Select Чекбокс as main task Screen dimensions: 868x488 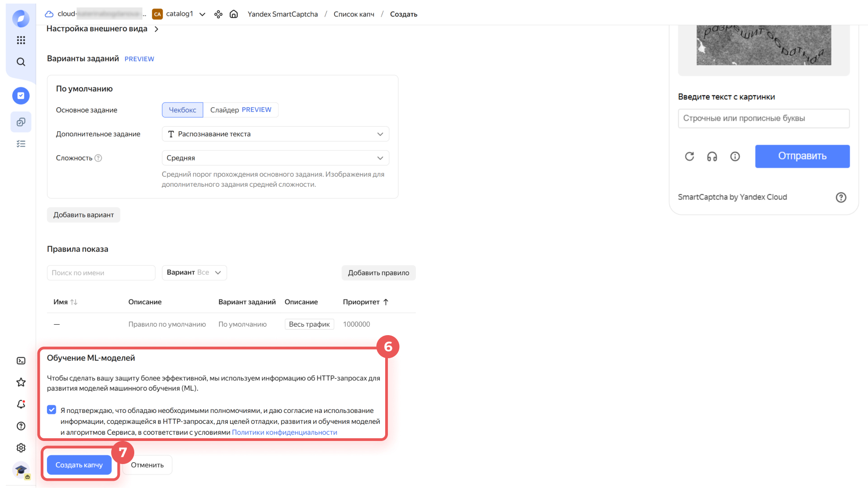click(183, 110)
